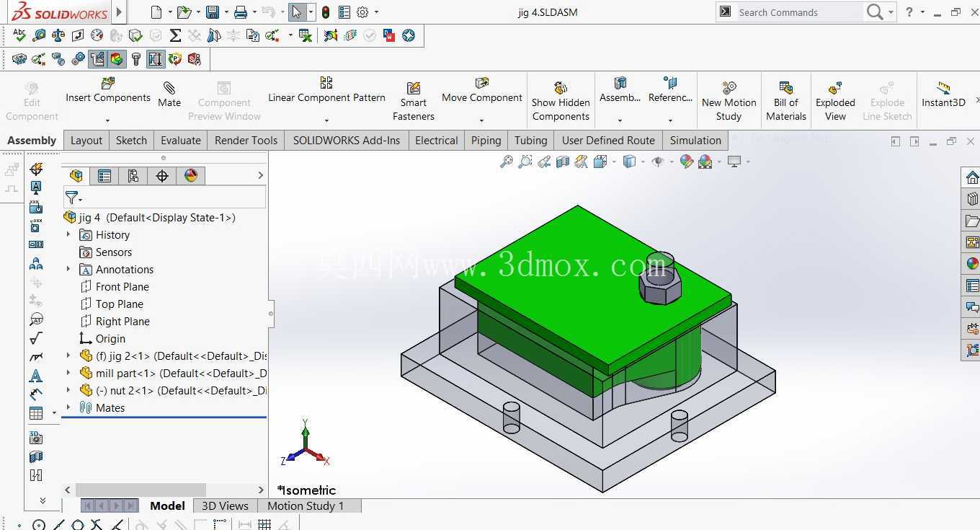Open the Insert Components dropdown arrow
The image size is (980, 530).
point(108,120)
